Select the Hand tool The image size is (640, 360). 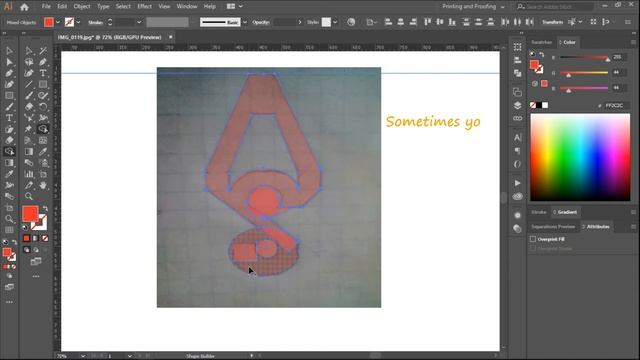[43, 185]
